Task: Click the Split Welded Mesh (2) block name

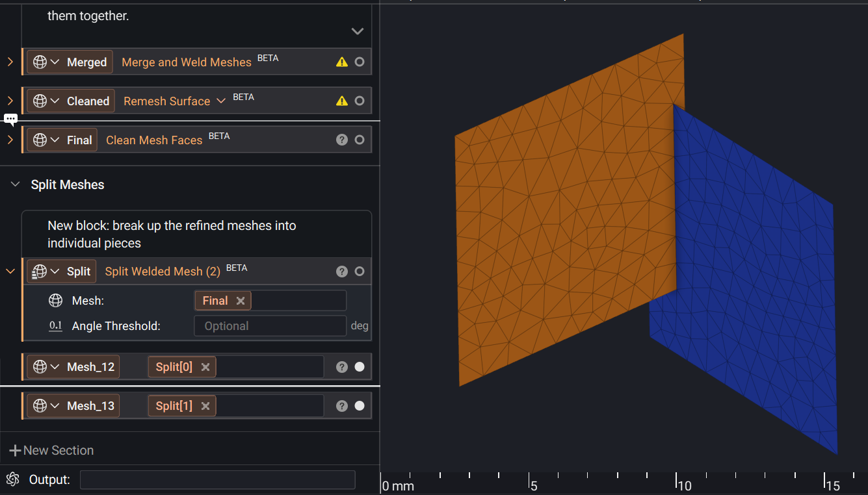Action: point(163,272)
